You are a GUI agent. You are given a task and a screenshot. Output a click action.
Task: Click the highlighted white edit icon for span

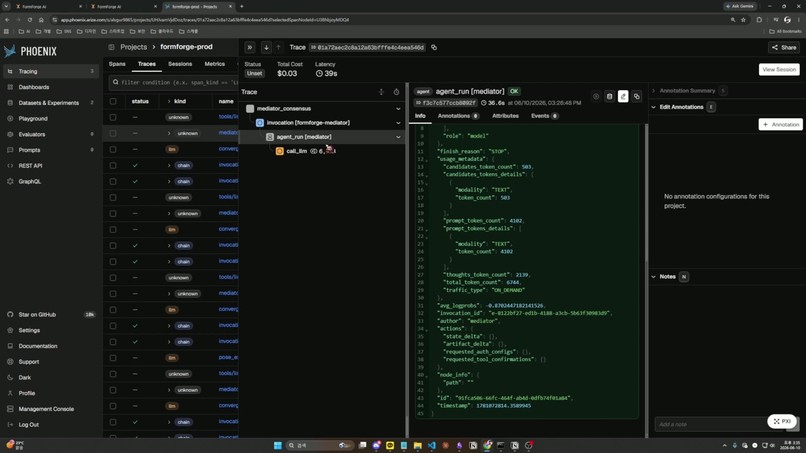pyautogui.click(x=623, y=96)
